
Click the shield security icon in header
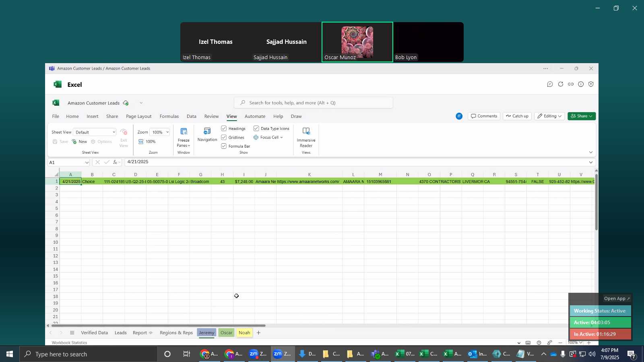591,84
